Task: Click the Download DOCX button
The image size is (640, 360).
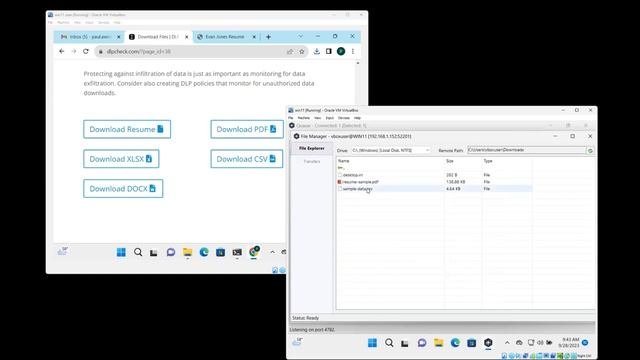Action: [123, 189]
